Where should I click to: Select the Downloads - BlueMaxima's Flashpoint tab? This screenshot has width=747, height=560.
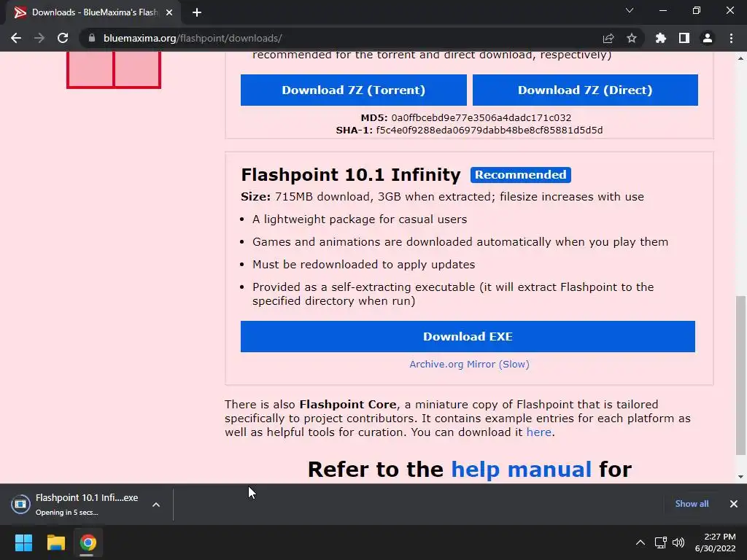point(94,12)
